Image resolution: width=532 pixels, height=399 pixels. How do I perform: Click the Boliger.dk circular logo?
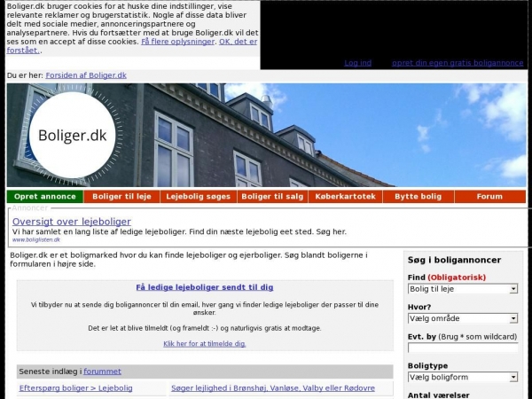[x=73, y=135]
